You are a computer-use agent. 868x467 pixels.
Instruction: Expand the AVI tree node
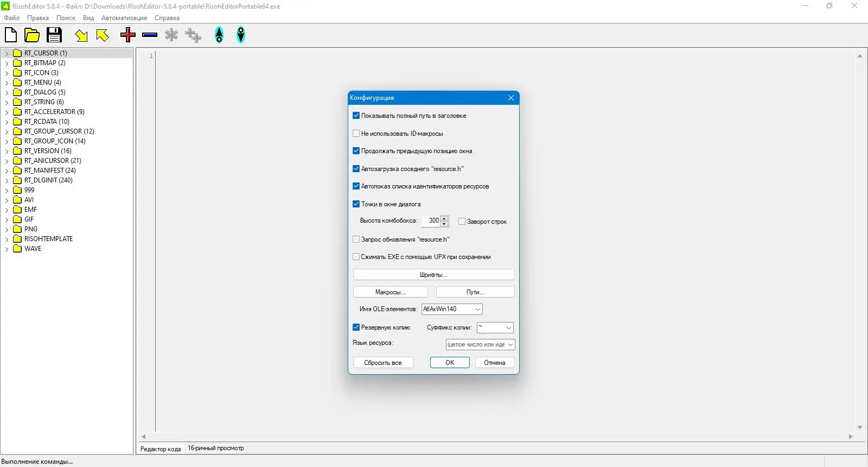click(7, 200)
